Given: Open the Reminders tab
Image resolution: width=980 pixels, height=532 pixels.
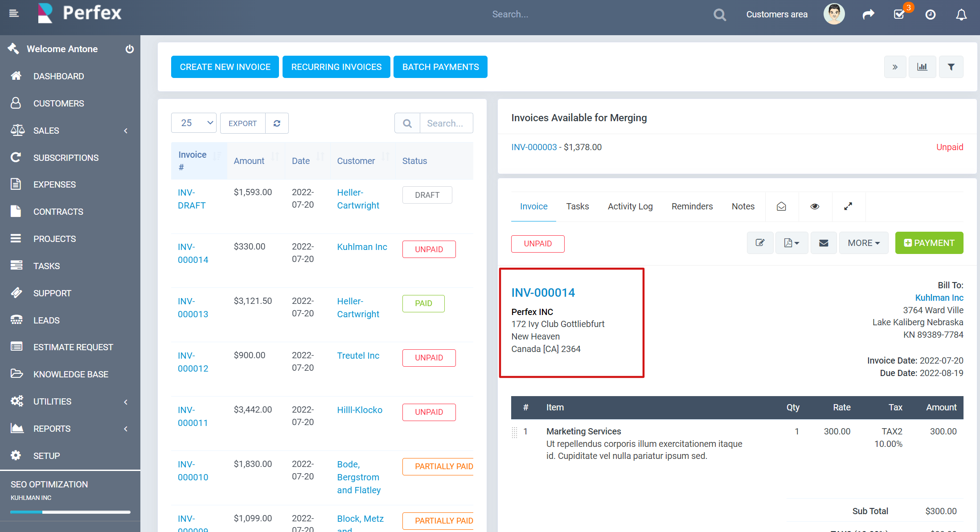Looking at the screenshot, I should [692, 206].
